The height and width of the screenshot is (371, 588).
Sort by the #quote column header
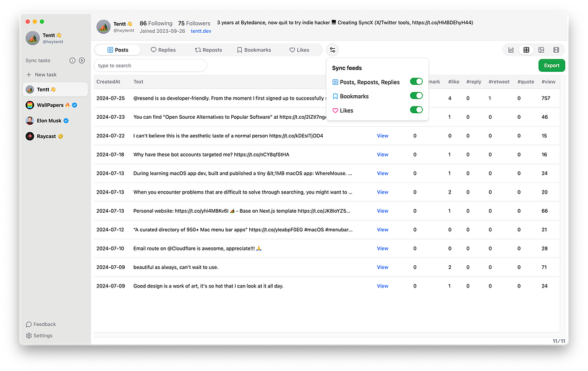[x=526, y=82]
